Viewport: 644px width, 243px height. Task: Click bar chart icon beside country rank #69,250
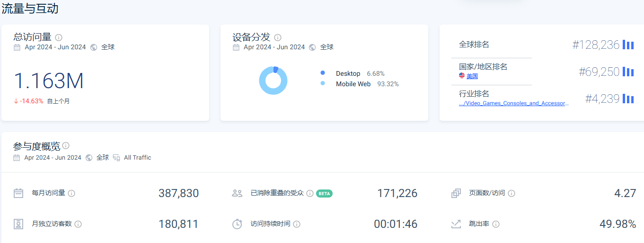click(628, 72)
